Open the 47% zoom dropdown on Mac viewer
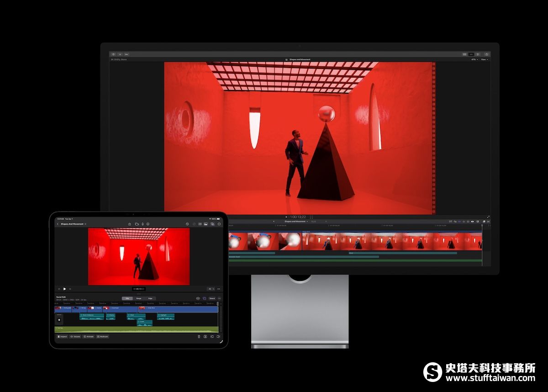This screenshot has width=548, height=392. pyautogui.click(x=474, y=59)
